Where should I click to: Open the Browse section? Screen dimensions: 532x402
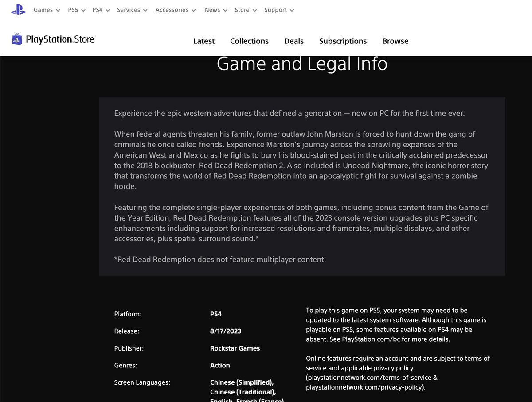395,41
